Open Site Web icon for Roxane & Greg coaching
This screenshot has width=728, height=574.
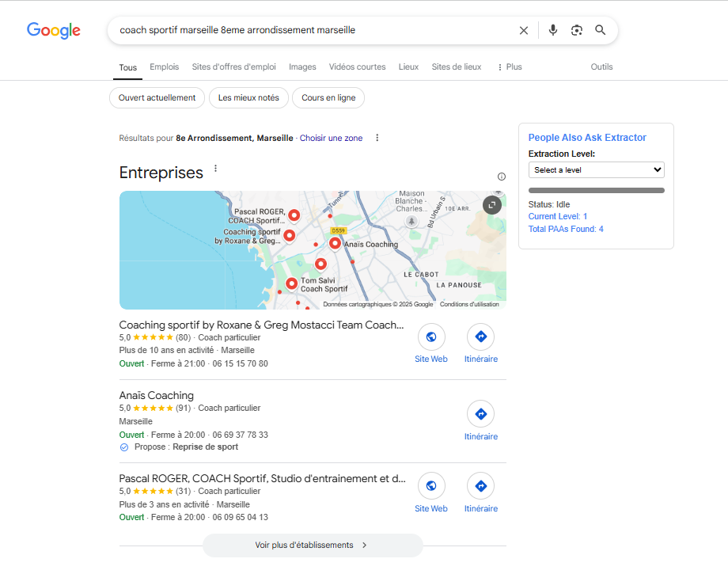coord(431,336)
